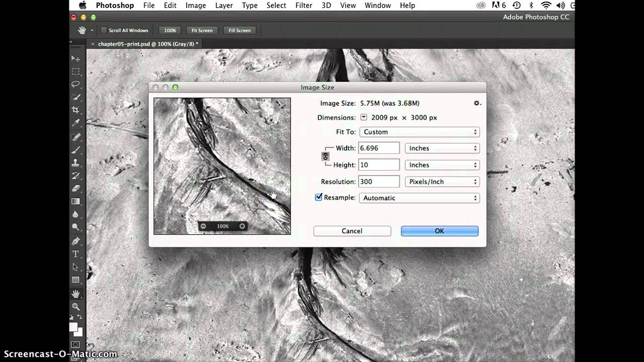
Task: Select the Blur tool
Action: click(76, 214)
